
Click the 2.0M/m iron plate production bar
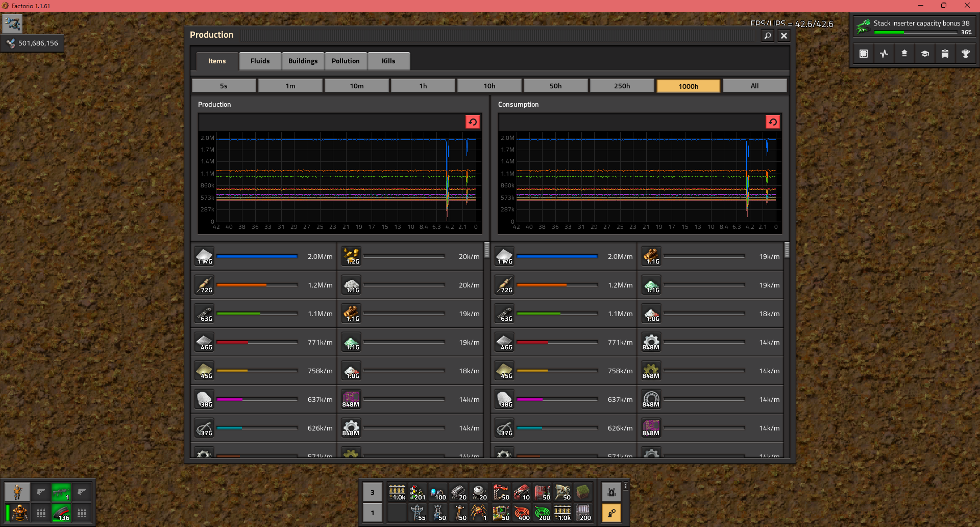[x=257, y=256]
